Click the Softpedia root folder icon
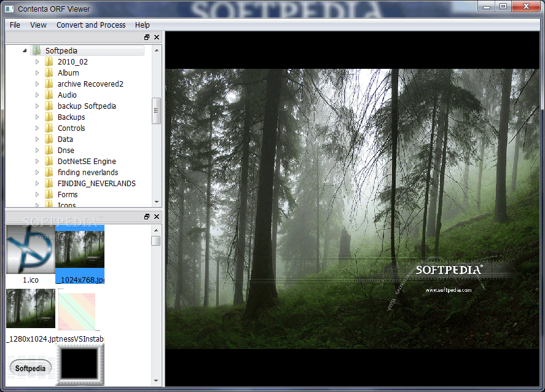The width and height of the screenshot is (545, 392). [36, 51]
